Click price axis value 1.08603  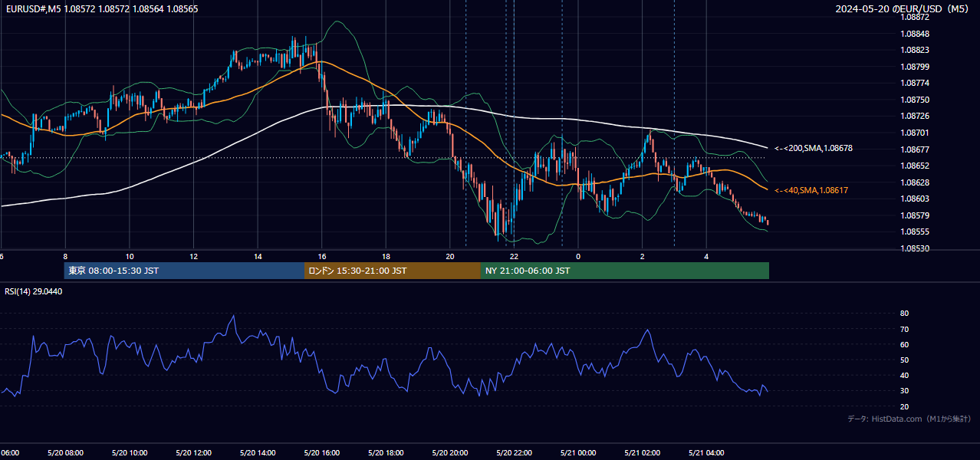click(915, 199)
